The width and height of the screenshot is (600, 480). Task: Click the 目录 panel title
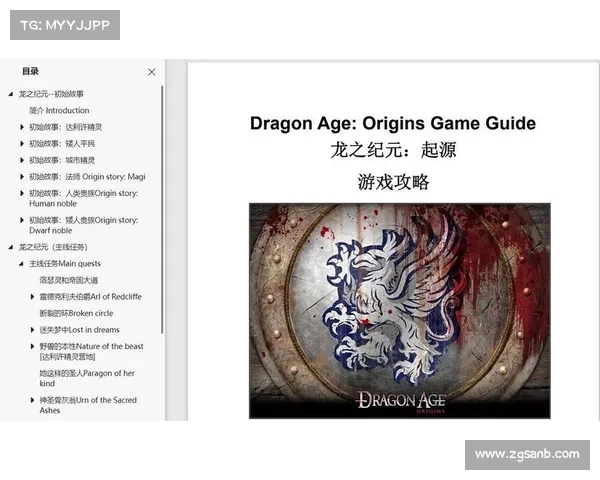point(30,71)
